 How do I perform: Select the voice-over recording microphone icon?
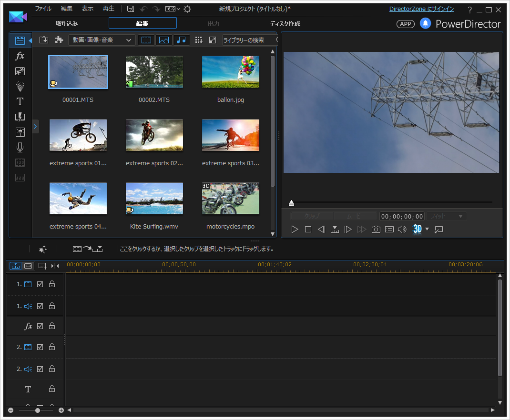coord(20,147)
